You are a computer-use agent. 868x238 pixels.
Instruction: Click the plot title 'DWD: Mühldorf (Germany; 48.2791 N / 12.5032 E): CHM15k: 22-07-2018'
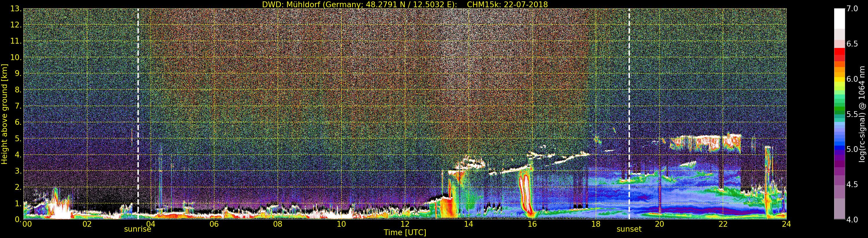pos(405,4)
